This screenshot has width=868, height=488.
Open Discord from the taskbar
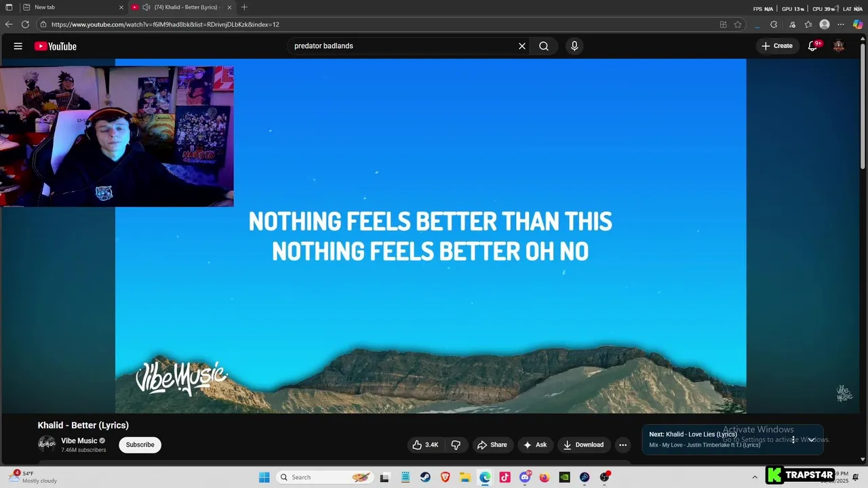pyautogui.click(x=525, y=477)
